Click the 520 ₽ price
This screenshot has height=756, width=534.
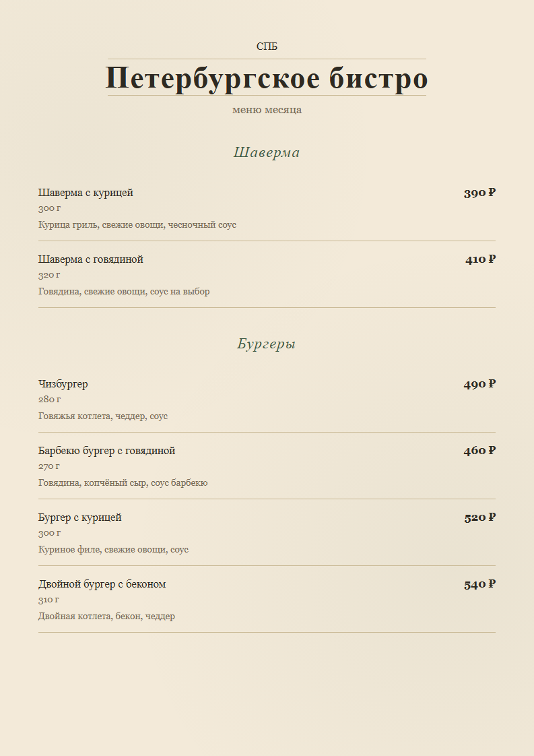point(479,517)
